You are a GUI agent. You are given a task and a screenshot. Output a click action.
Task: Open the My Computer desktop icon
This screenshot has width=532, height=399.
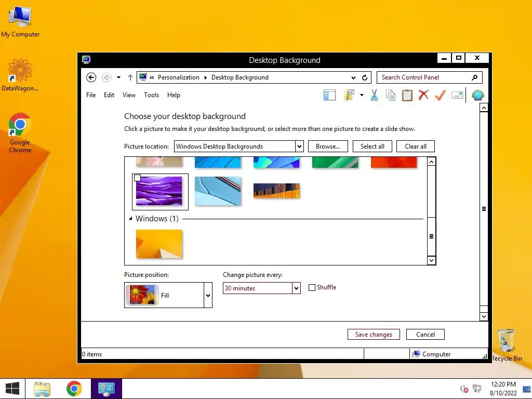20,22
